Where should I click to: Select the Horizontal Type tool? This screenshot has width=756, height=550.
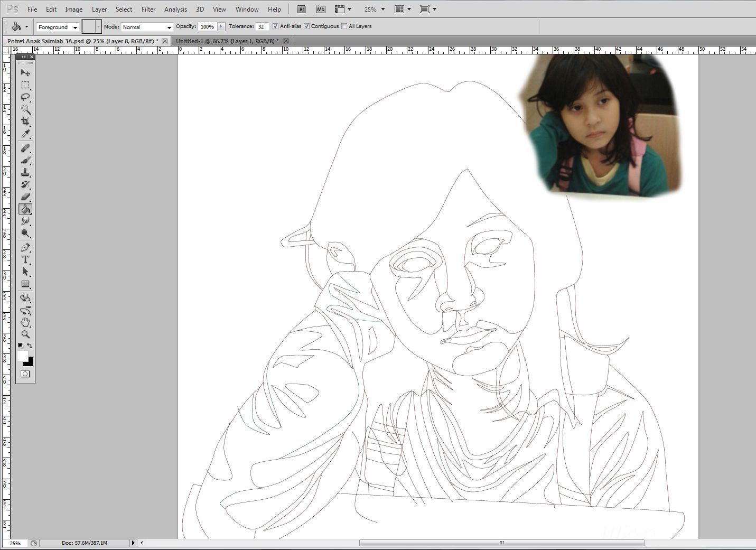[25, 259]
